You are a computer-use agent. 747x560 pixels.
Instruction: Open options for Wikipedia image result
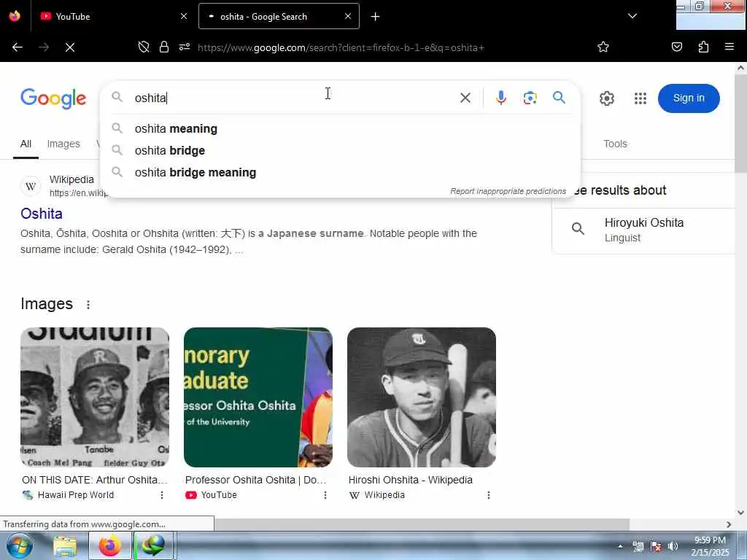coord(489,495)
